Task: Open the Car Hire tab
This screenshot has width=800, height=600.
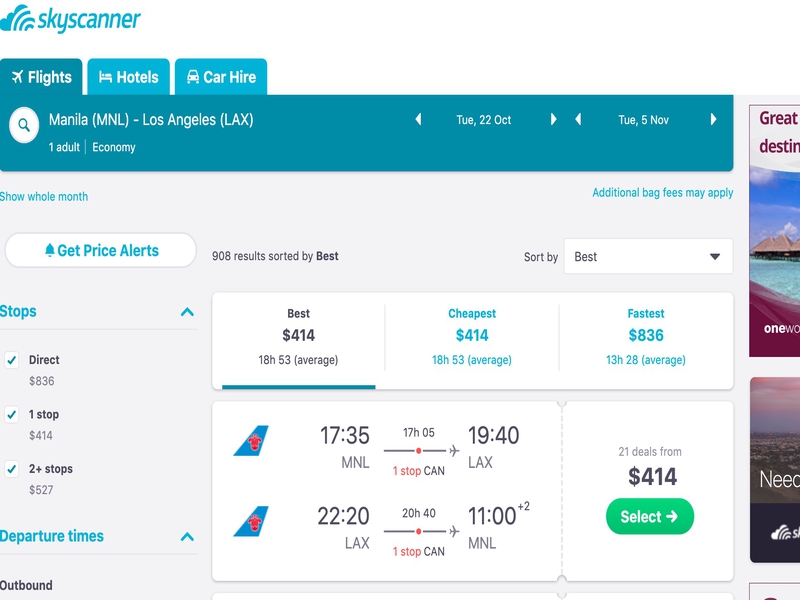Action: tap(221, 77)
